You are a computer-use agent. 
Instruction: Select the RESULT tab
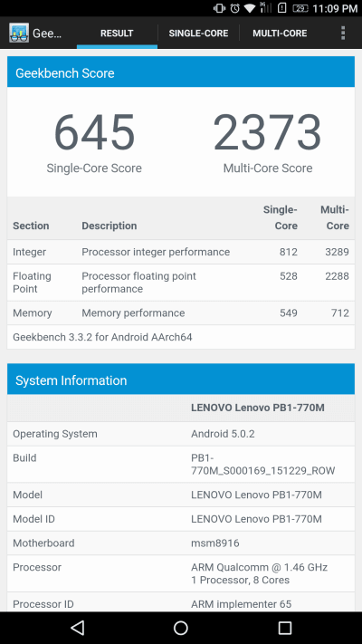(117, 34)
